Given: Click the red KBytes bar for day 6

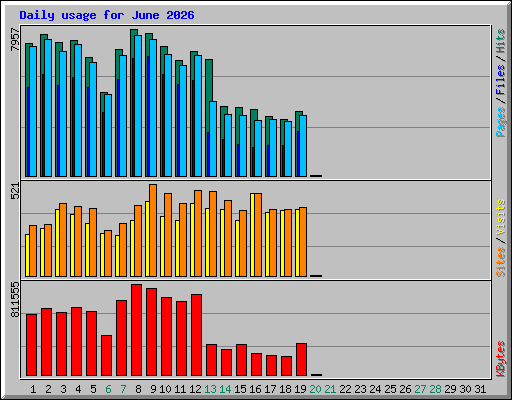Looking at the screenshot, I should coord(107,356).
